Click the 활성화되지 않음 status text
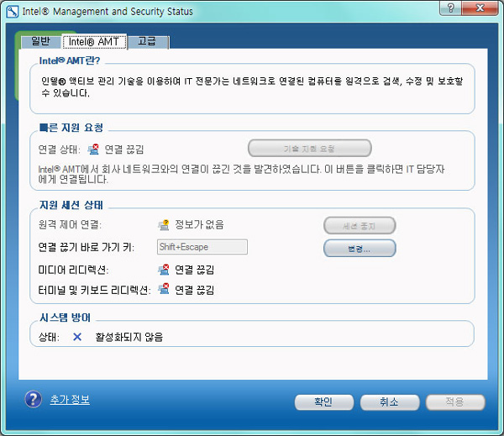Viewport: 504px width, 436px height. pyautogui.click(x=129, y=337)
